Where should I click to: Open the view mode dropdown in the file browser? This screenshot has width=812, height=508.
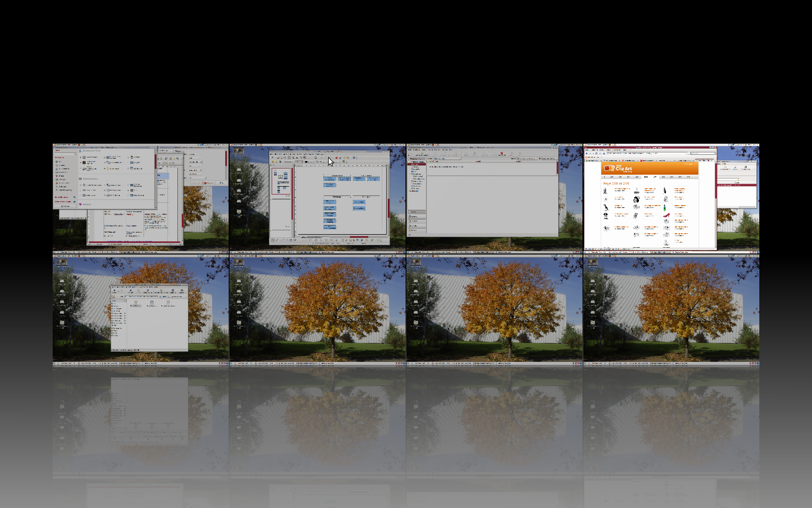click(x=179, y=297)
